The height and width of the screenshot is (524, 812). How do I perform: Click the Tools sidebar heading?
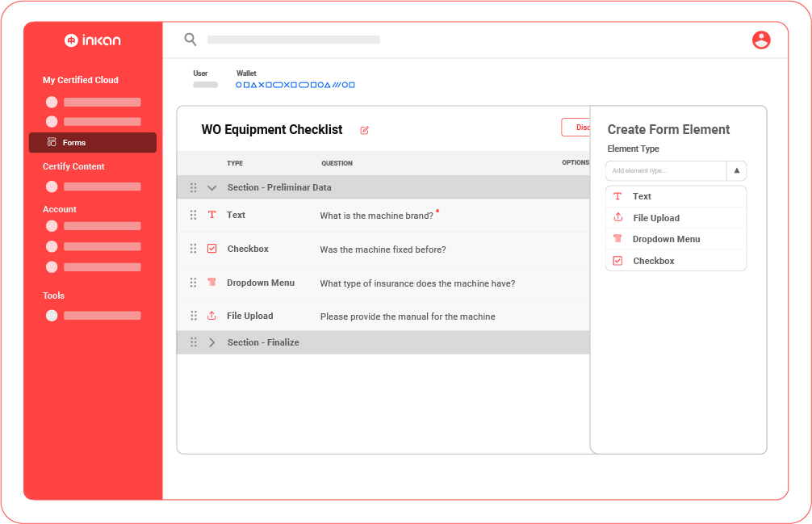pyautogui.click(x=53, y=296)
